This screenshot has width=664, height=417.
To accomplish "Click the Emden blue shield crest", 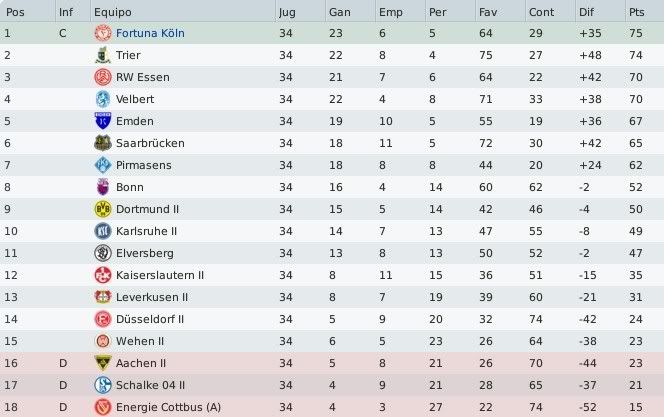I will point(103,121).
